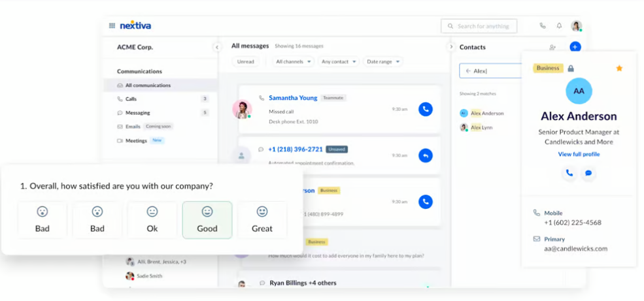Screen dimensions: 644x301
Task: Reply to +1 (218) 396-2721 message
Action: [x=426, y=155]
